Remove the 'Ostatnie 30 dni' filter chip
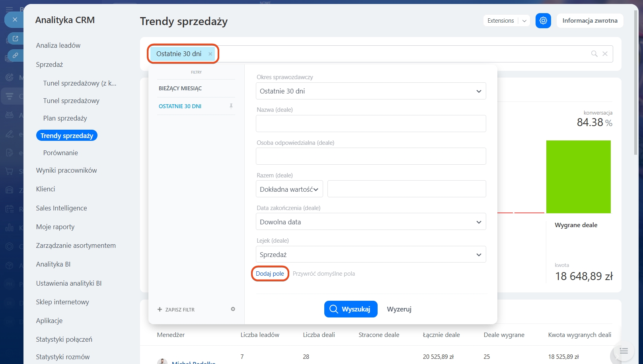Viewport: 643px width, 364px height. coord(210,54)
